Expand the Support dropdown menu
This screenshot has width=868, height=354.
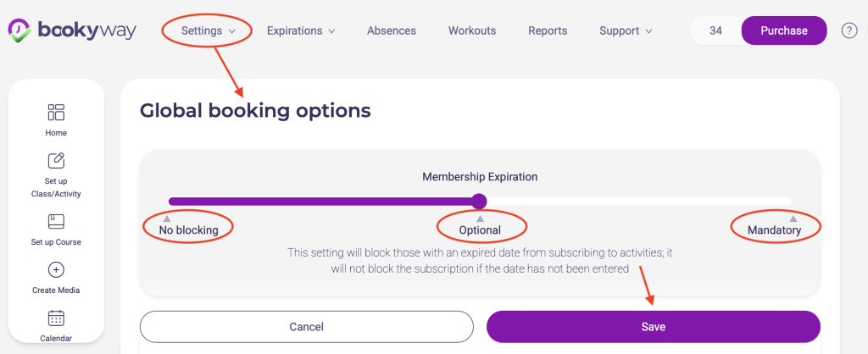coord(626,30)
